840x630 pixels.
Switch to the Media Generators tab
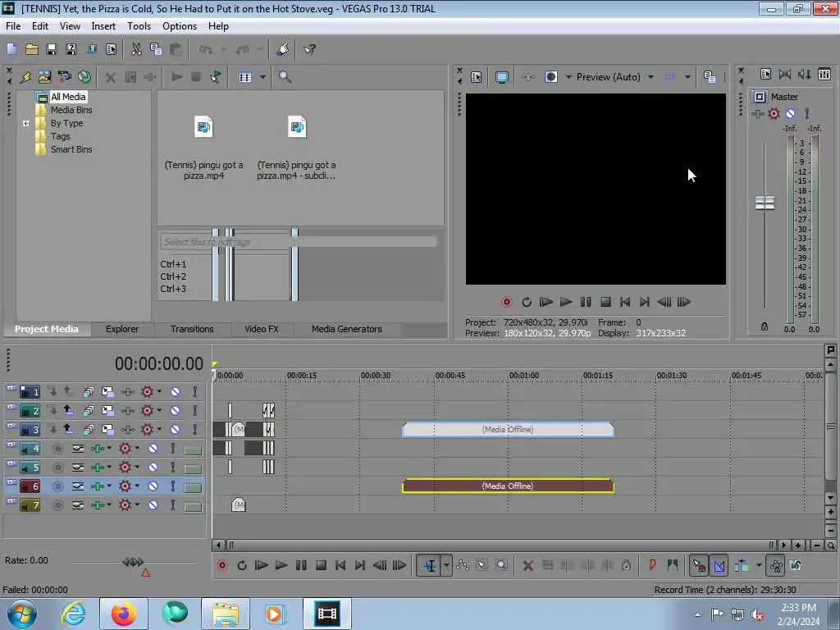click(x=347, y=329)
